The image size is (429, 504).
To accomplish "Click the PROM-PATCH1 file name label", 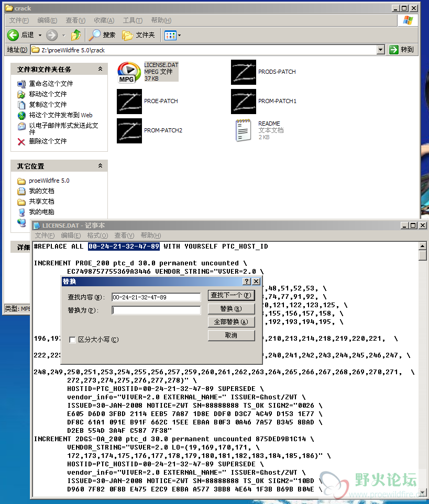I will (x=277, y=101).
